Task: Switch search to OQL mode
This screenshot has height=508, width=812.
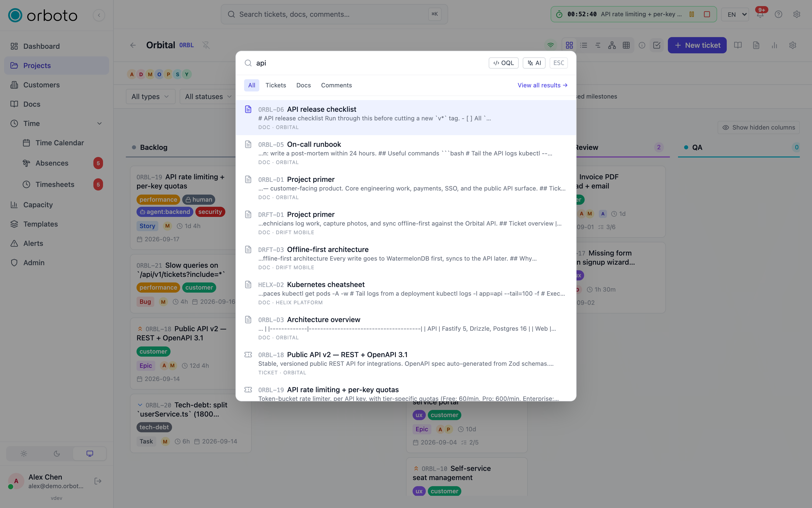Action: [503, 63]
